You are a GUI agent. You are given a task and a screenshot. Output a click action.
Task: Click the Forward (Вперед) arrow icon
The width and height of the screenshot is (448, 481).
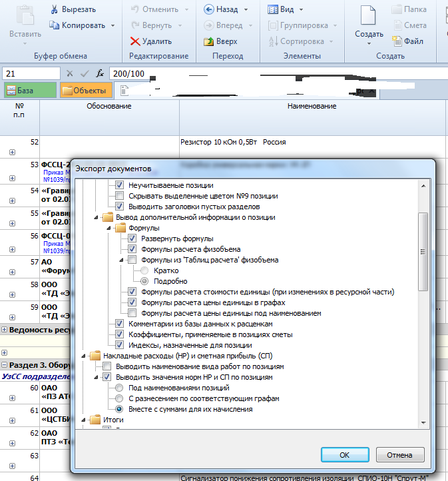pyautogui.click(x=208, y=25)
